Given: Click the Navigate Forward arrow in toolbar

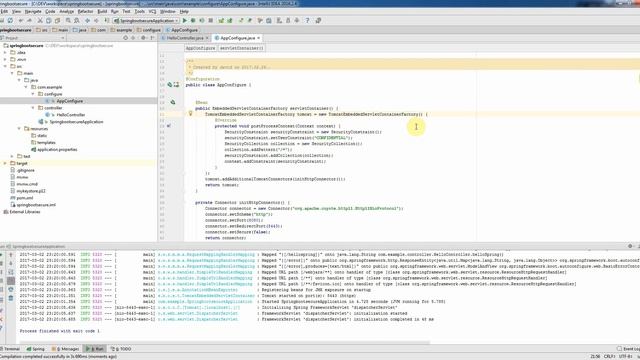Looking at the screenshot, I should pos(96,20).
